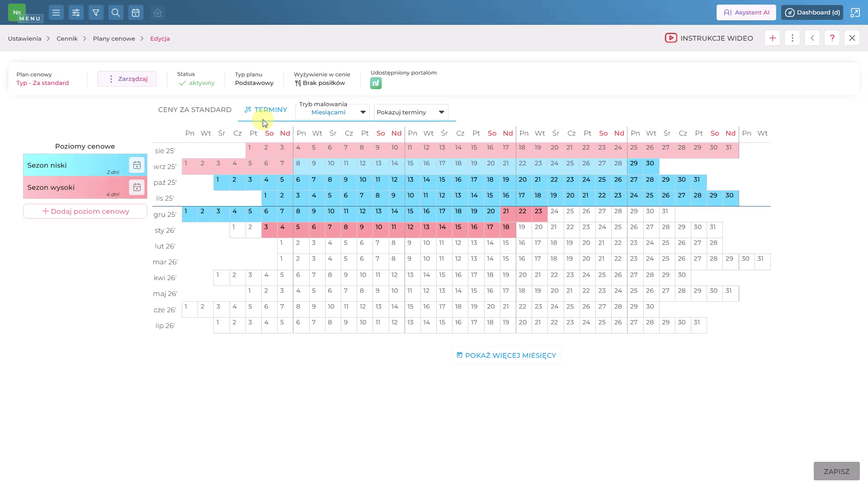
Task: Click the plus add button in header
Action: coord(773,38)
